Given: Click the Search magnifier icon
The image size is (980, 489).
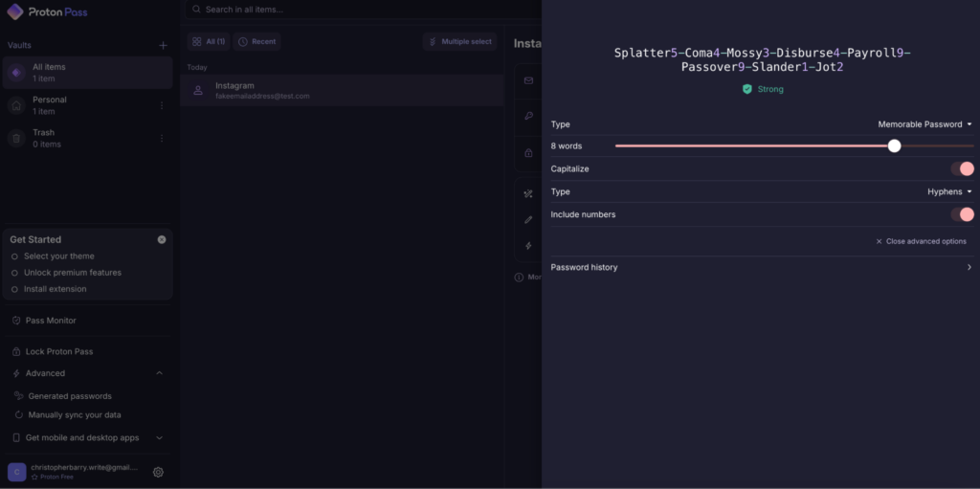Looking at the screenshot, I should 197,10.
